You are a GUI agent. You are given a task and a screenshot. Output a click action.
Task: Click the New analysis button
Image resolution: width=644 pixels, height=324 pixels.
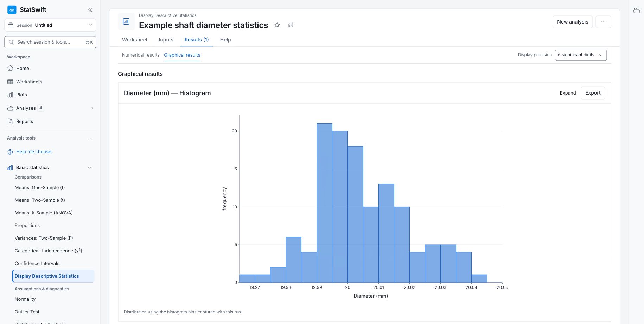(573, 22)
